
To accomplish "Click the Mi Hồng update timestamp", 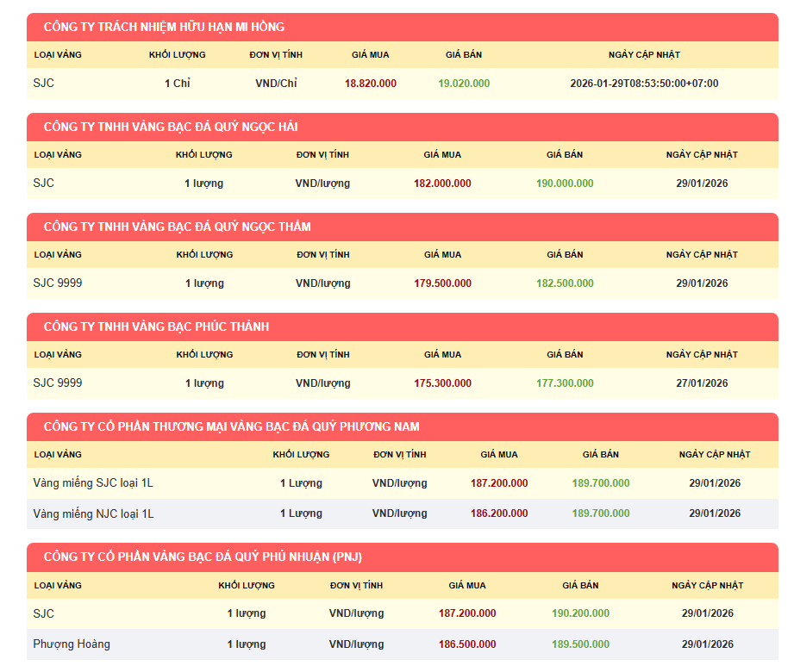I will click(644, 84).
